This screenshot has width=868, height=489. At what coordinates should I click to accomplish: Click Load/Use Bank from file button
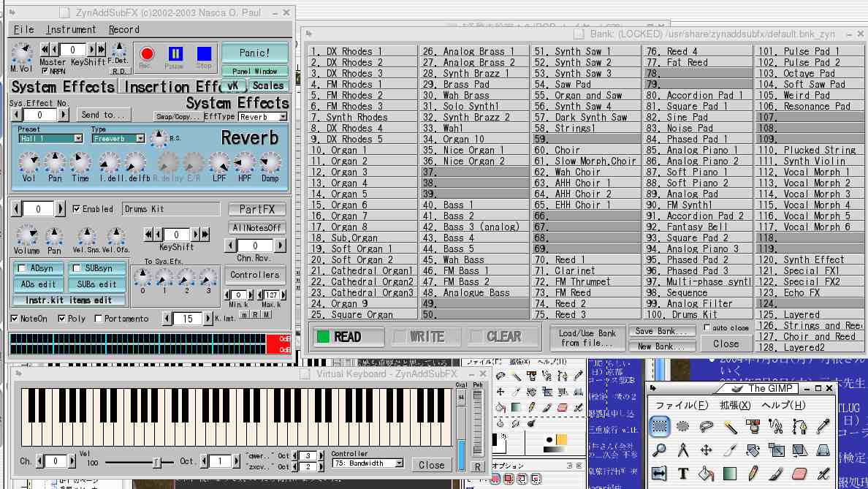[587, 338]
